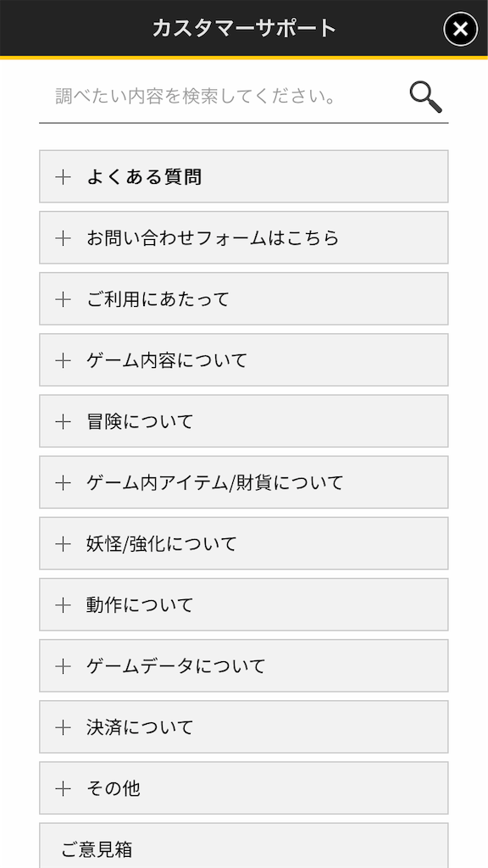Expand the 動作について section

point(244,605)
